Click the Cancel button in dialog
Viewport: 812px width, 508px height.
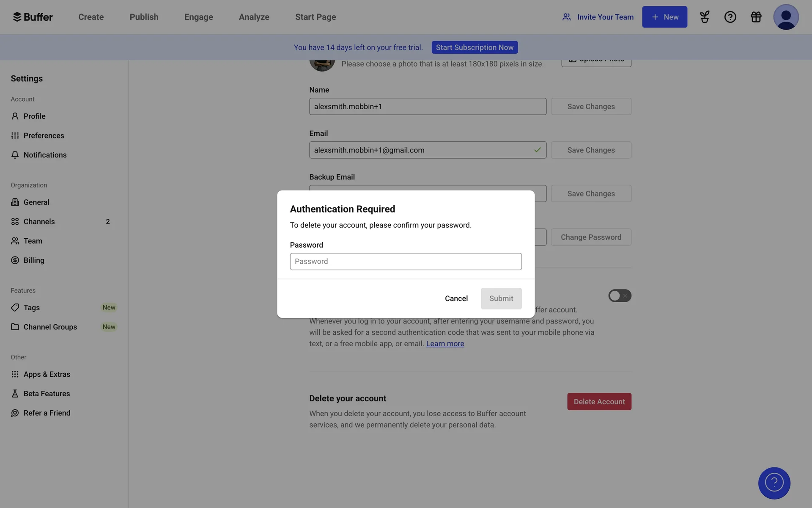456,298
